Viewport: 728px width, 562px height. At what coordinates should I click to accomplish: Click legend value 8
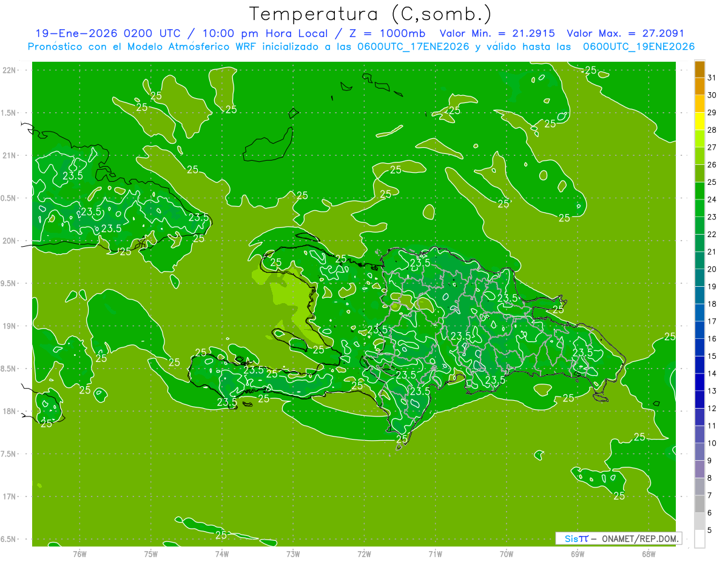(710, 478)
